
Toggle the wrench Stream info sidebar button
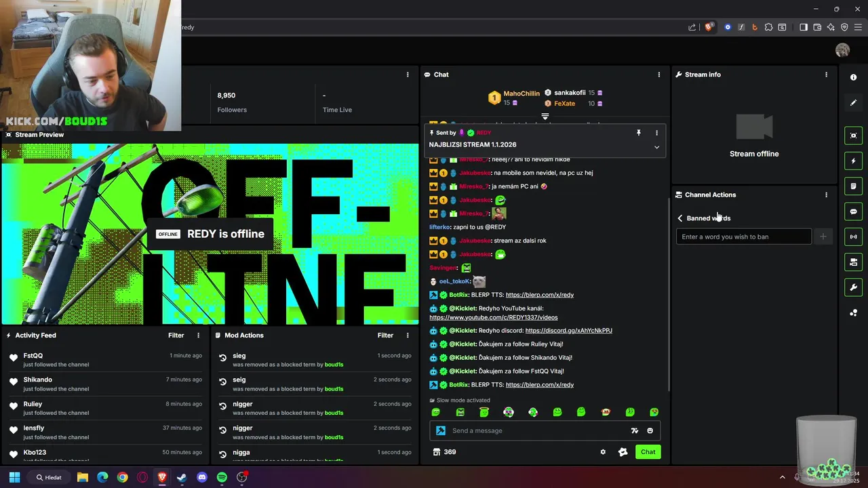click(x=853, y=287)
